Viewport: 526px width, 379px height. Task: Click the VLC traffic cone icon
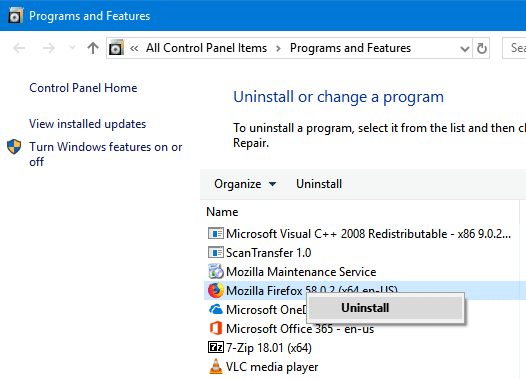(x=216, y=366)
